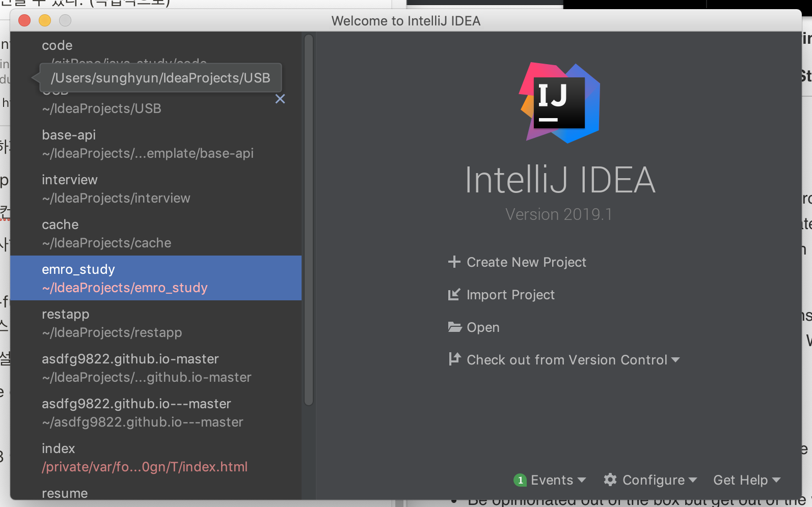Click the path ~/IdeaProjects/restapp

coord(112,332)
